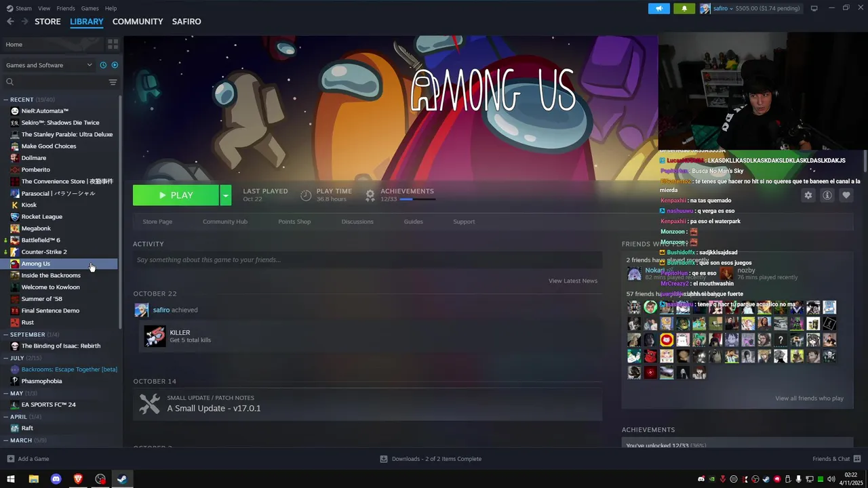Select Rocket League in the library list
This screenshot has height=488, width=868.
41,217
